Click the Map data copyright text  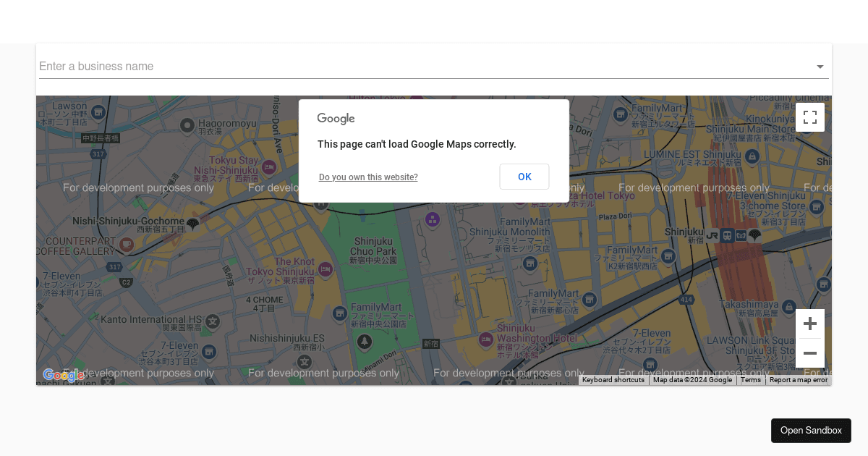(692, 380)
